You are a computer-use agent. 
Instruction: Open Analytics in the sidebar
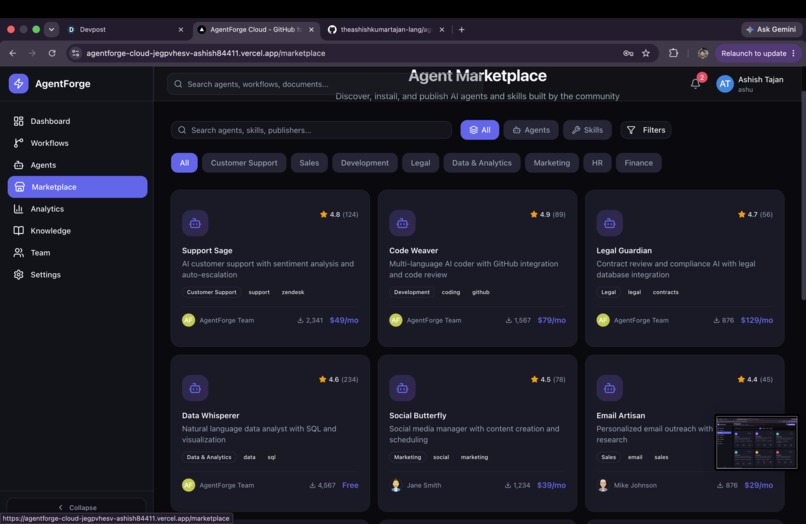(x=47, y=209)
